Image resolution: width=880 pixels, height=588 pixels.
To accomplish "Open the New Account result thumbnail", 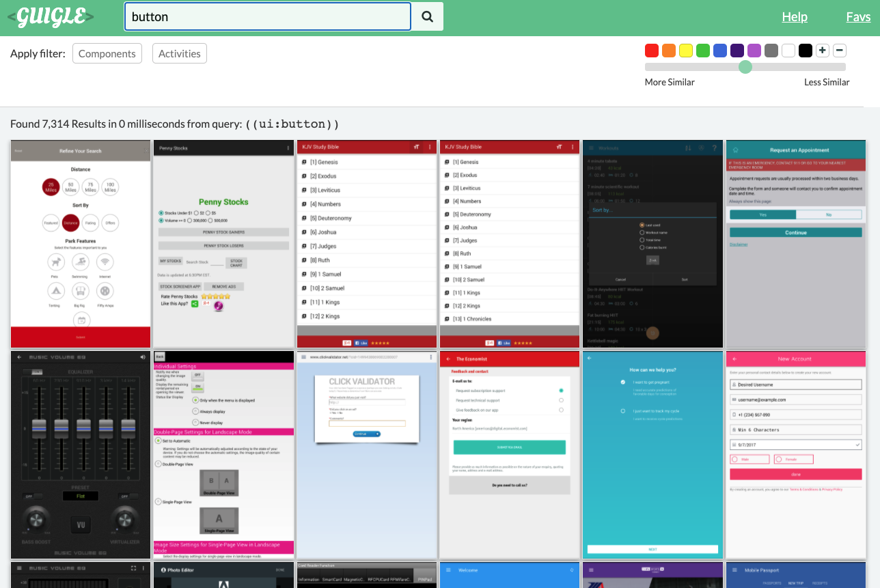I will click(x=795, y=455).
